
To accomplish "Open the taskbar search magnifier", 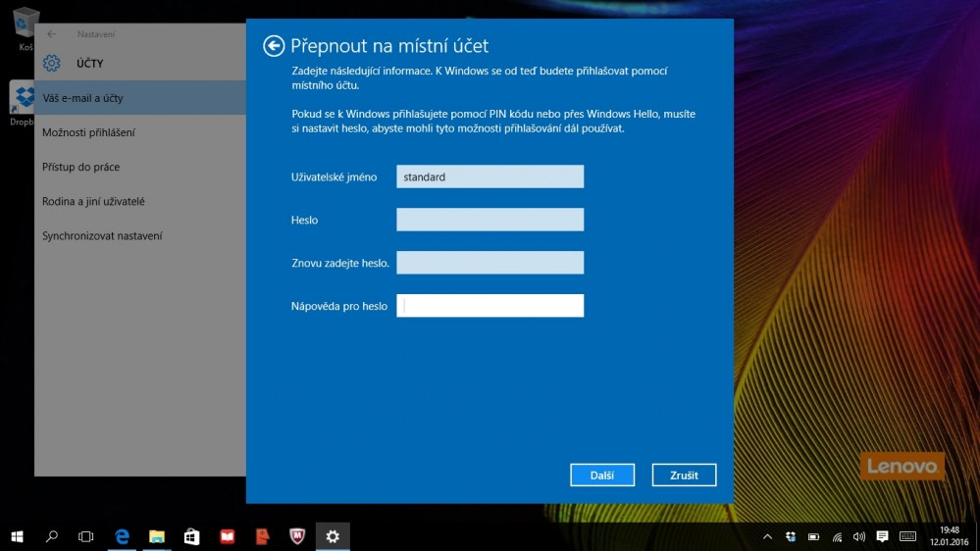I will 52,536.
